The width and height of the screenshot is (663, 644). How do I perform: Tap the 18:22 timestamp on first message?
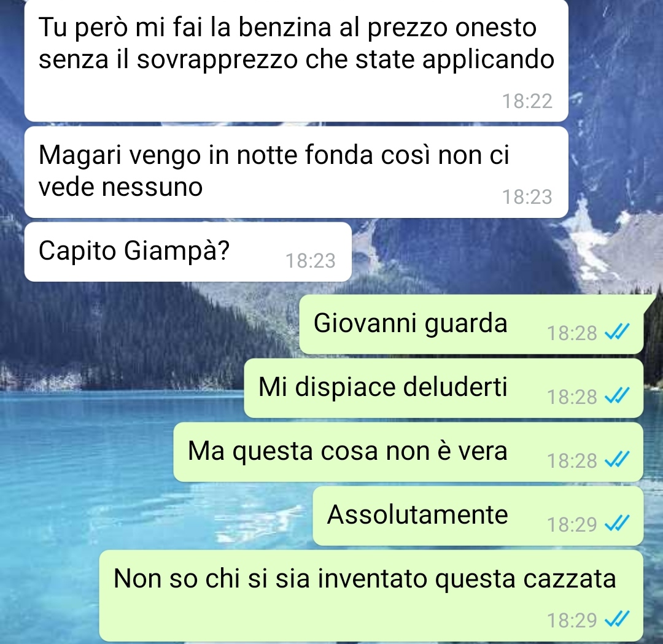pyautogui.click(x=527, y=101)
